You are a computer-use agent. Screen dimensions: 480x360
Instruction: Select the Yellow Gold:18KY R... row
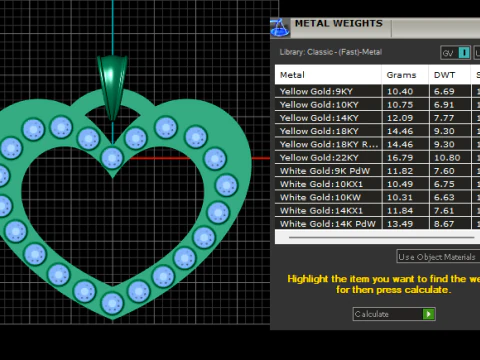377,144
